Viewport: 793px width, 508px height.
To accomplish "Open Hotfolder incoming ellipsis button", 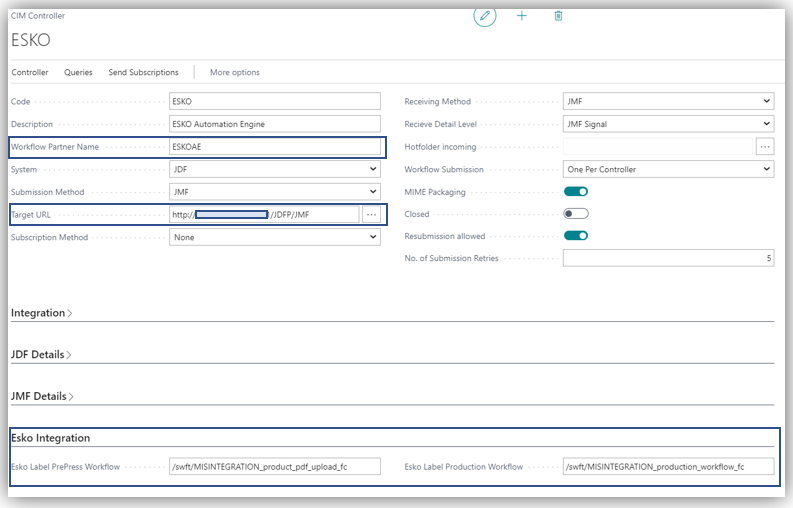I will [x=764, y=147].
